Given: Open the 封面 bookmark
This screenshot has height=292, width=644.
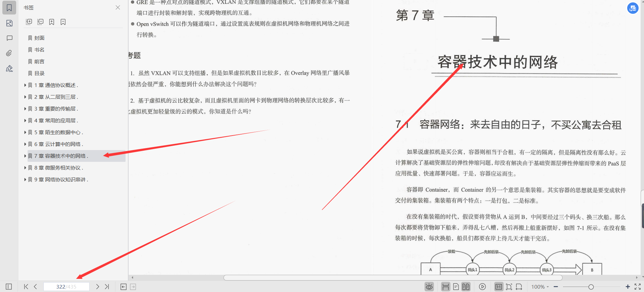Looking at the screenshot, I should pos(39,38).
